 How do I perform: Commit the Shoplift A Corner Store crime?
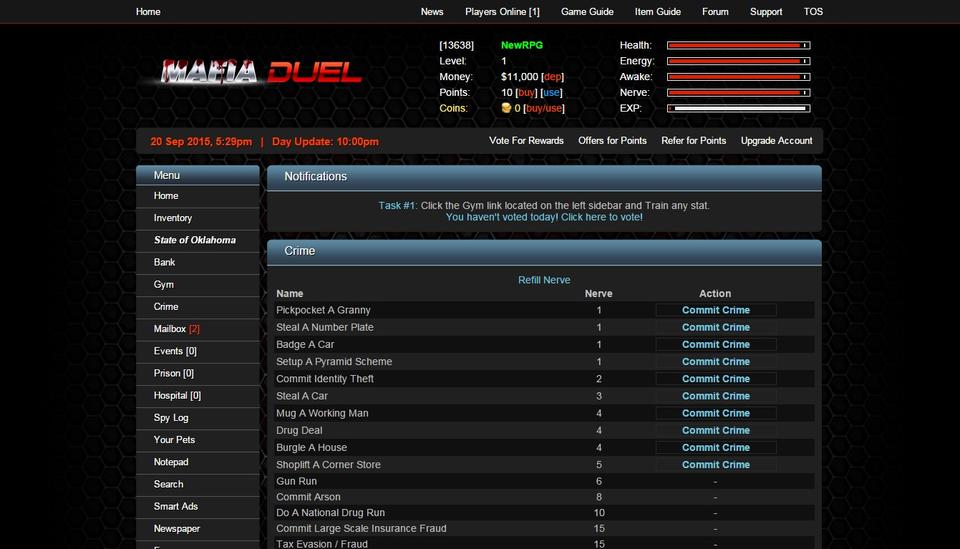point(716,465)
